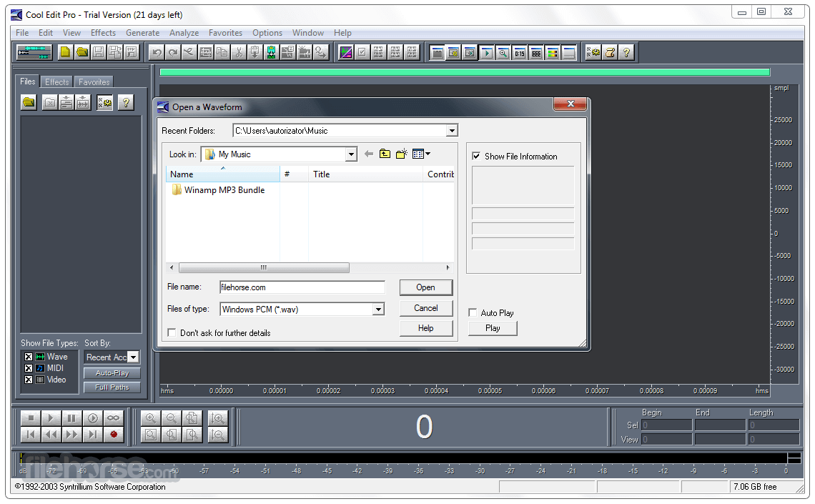
Task: Click the Help button in dialog
Action: (425, 328)
